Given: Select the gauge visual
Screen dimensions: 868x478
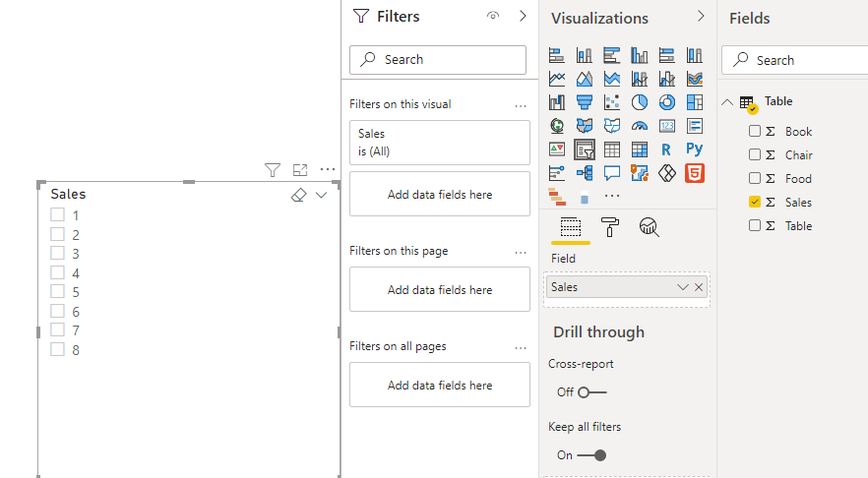Looking at the screenshot, I should click(640, 126).
